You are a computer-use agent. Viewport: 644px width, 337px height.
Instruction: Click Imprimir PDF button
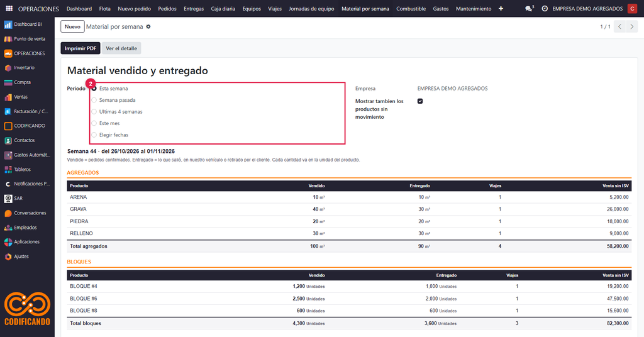pyautogui.click(x=80, y=48)
